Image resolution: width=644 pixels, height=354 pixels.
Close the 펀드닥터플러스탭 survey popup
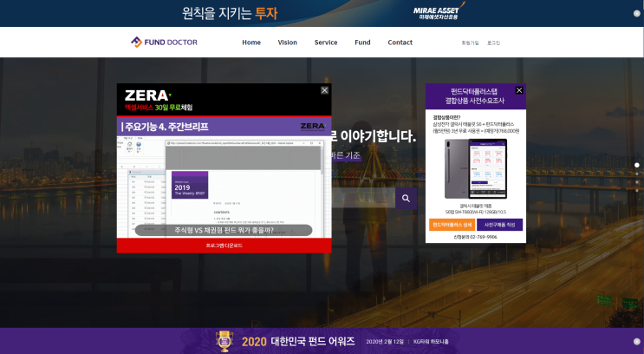519,90
